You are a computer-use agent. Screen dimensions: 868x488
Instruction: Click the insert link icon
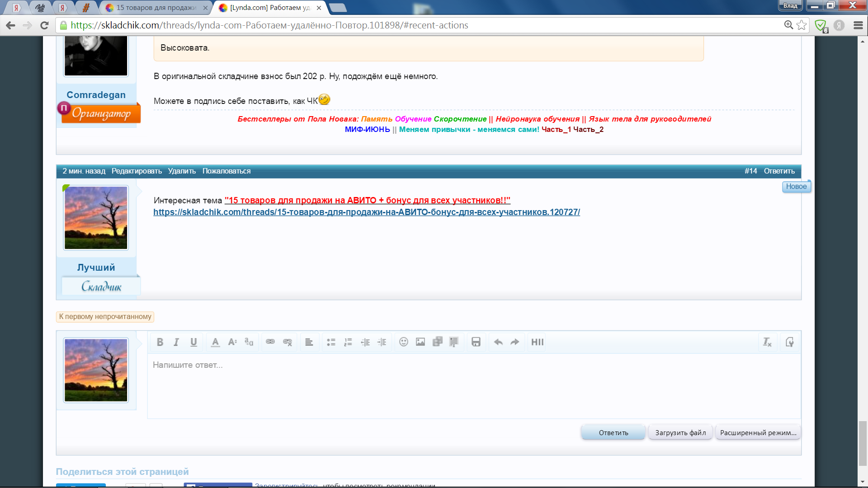270,342
